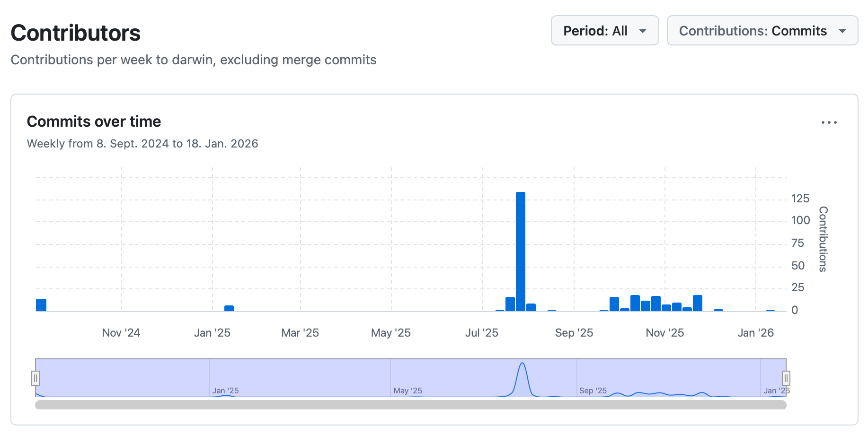Image resolution: width=868 pixels, height=434 pixels.
Task: Select the bar immediately left of tallest bar
Action: [510, 304]
